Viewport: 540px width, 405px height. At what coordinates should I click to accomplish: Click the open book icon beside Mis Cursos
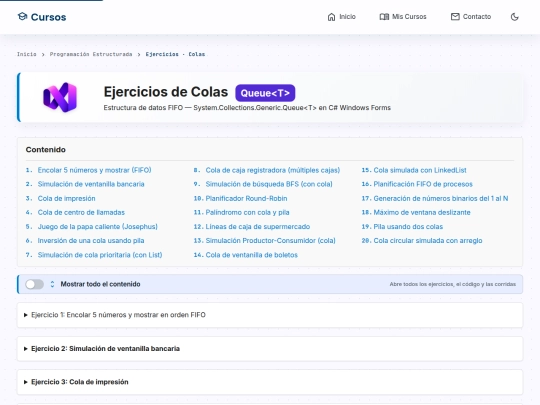[384, 17]
